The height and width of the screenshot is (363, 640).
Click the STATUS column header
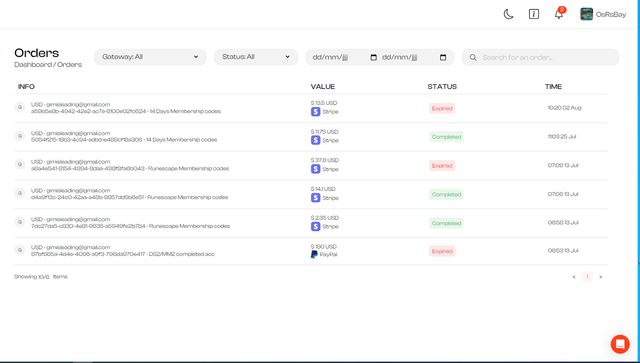tap(442, 87)
